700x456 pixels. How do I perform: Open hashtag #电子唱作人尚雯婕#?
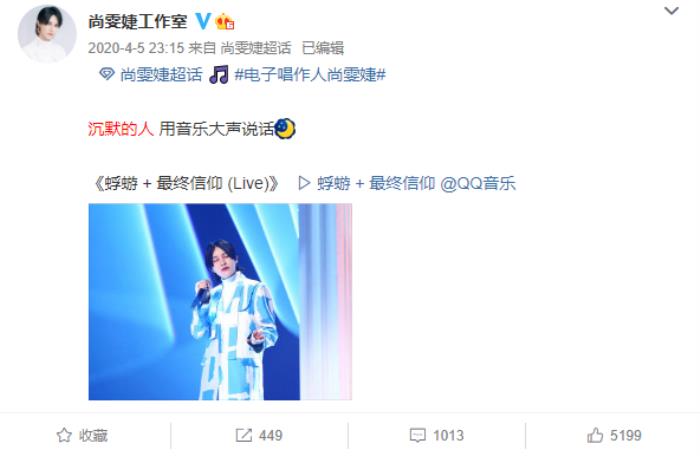[x=310, y=75]
